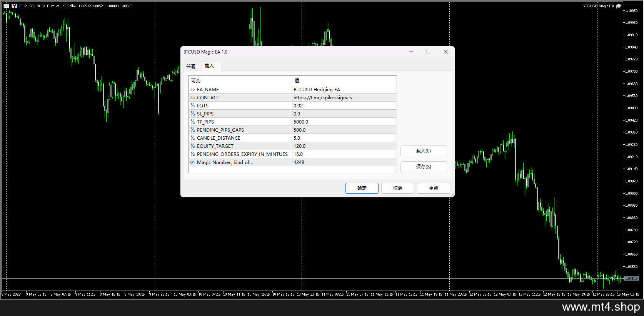Select the Magic Number value 4248

point(299,162)
